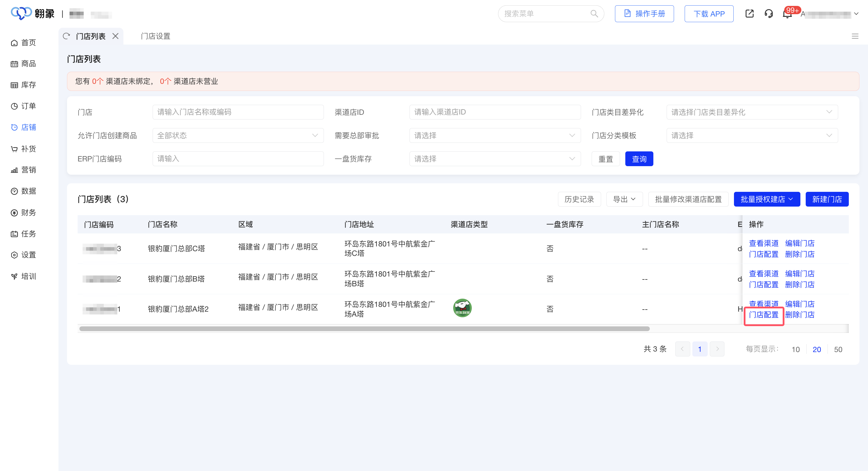Switch to the 门店设置 tab
Screen dimensions: 868x471
[x=155, y=36]
